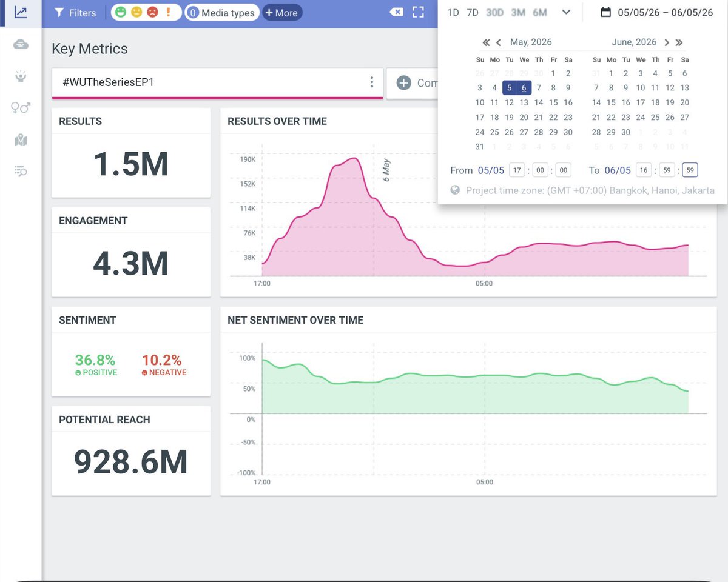Click the 1.5M results value
This screenshot has height=582, width=728.
tap(131, 164)
